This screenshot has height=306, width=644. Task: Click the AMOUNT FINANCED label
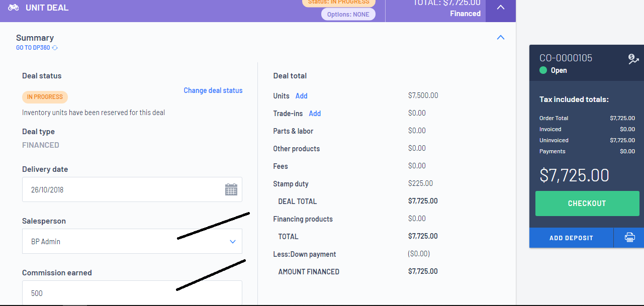pos(309,271)
